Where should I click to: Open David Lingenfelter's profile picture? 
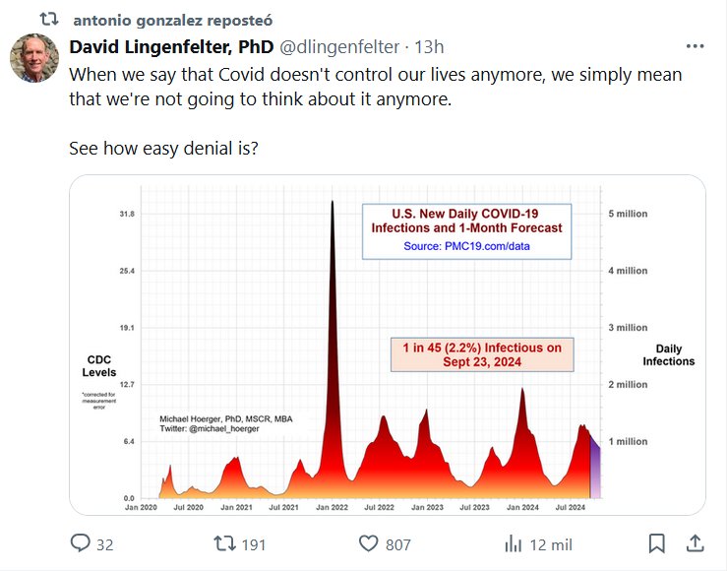click(x=34, y=57)
